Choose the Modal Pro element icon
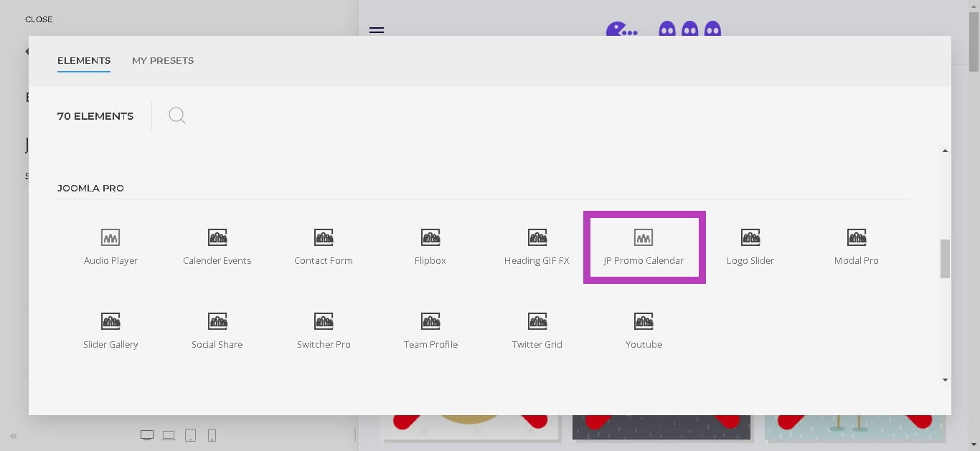980x451 pixels. click(x=857, y=237)
